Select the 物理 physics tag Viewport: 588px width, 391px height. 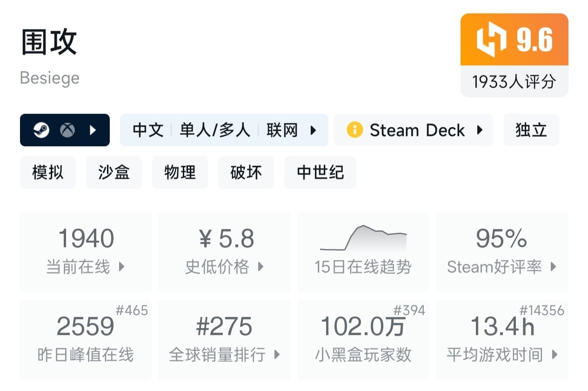(180, 172)
